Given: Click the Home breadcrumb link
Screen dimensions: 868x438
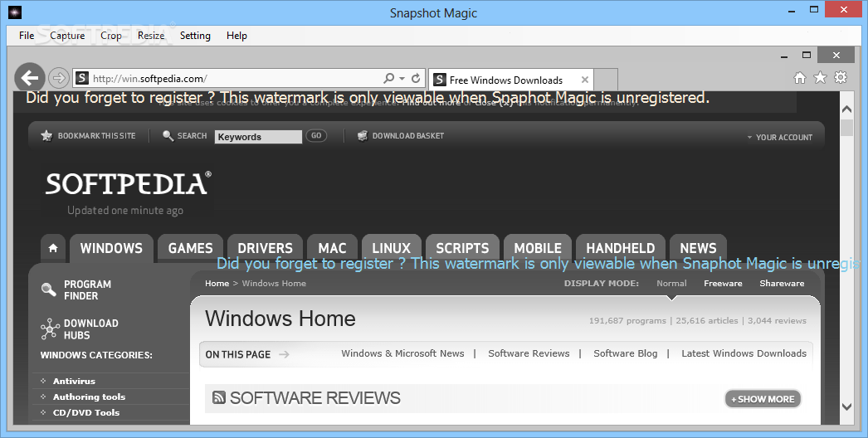Looking at the screenshot, I should point(217,283).
